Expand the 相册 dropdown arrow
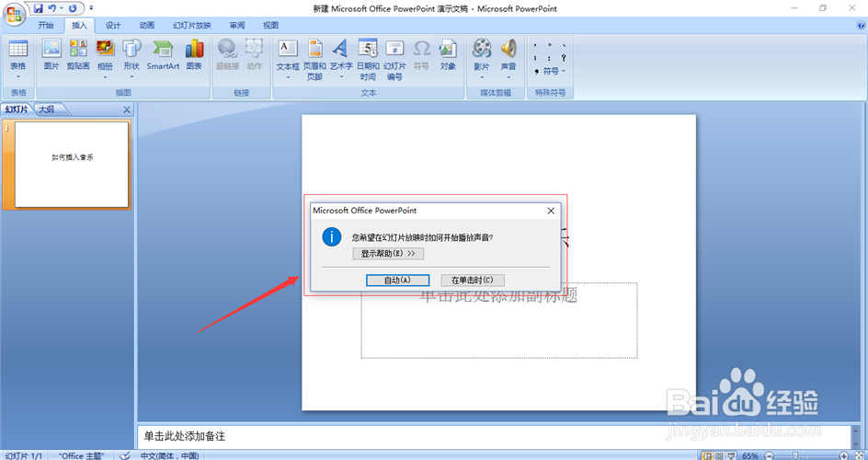The image size is (868, 460). click(105, 77)
